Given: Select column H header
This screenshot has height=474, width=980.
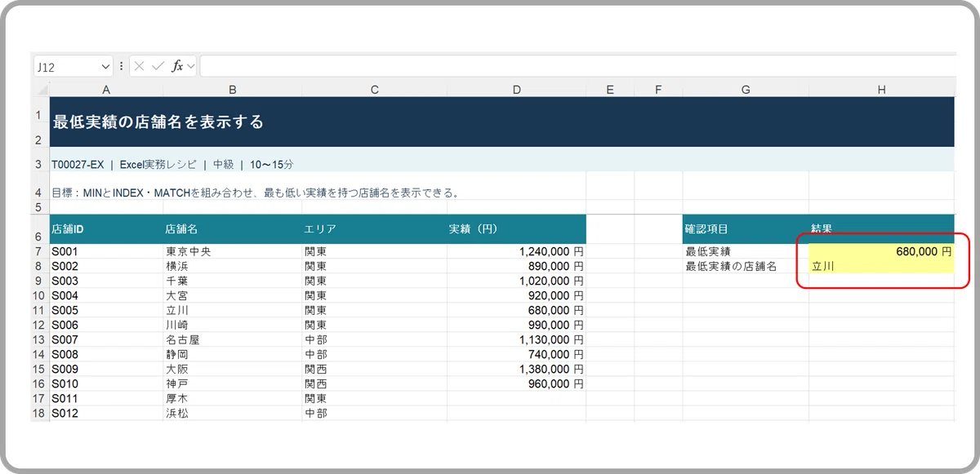Looking at the screenshot, I should [x=880, y=90].
